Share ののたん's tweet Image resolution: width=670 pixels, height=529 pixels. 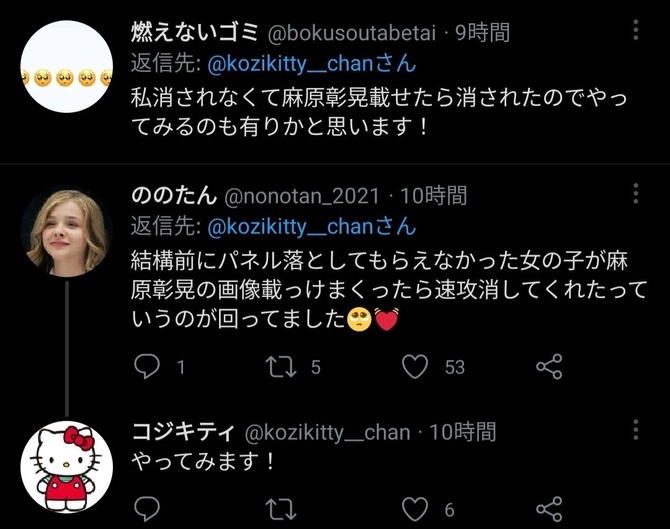550,367
